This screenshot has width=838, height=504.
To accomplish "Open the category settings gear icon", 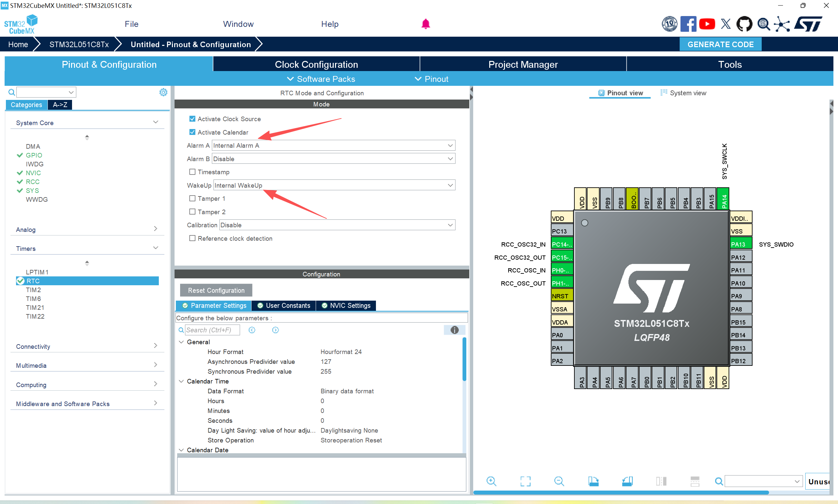I will coord(163,92).
